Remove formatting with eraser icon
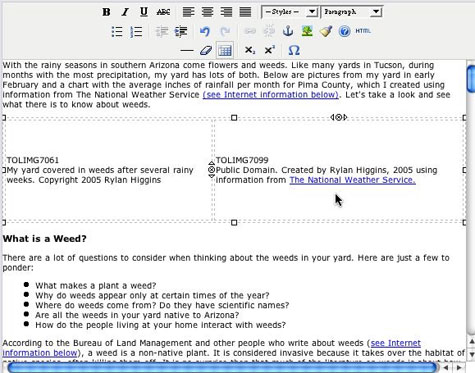 click(206, 51)
